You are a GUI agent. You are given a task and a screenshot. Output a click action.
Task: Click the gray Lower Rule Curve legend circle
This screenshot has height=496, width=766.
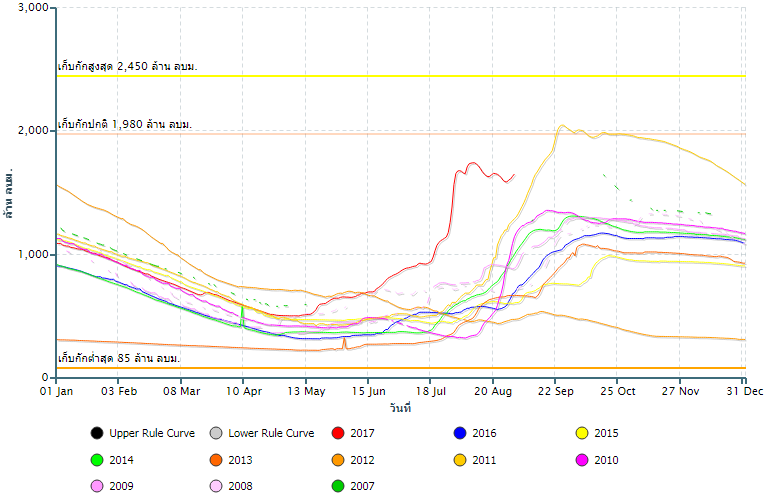[x=215, y=433]
